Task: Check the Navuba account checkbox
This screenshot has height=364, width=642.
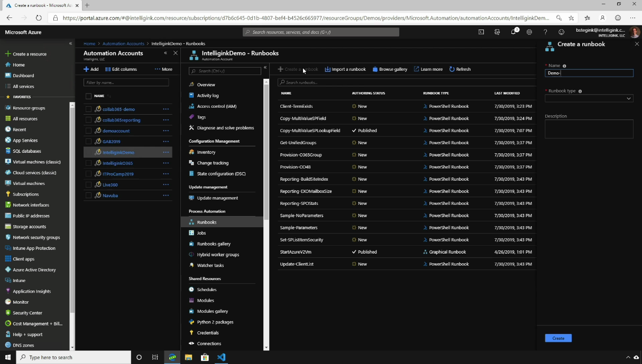Action: tap(88, 195)
